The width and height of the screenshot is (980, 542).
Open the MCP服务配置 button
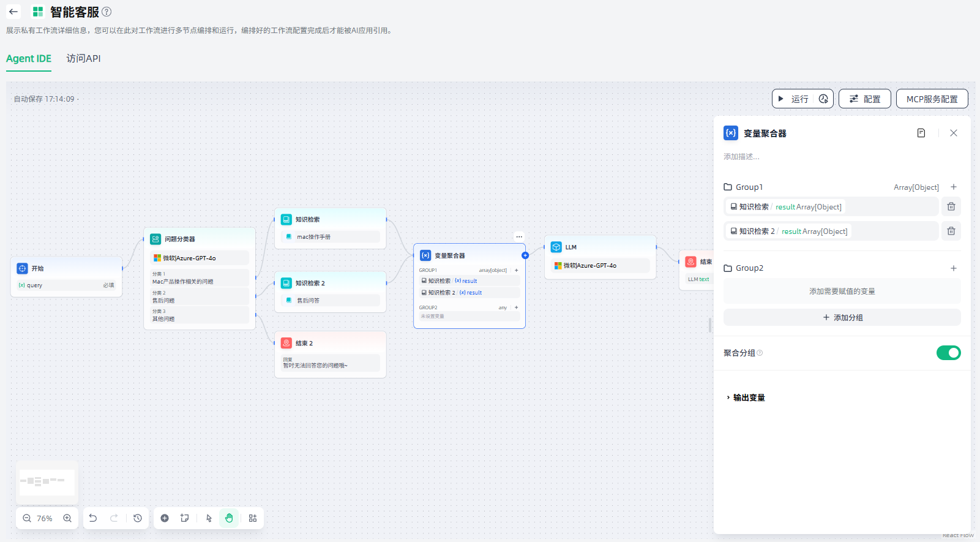click(x=932, y=99)
